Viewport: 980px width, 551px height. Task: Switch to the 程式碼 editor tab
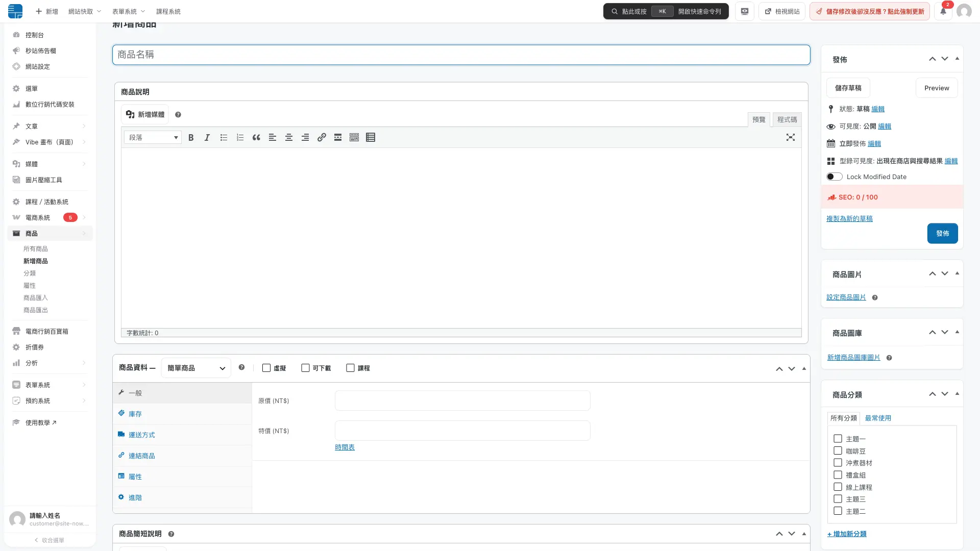[787, 119]
